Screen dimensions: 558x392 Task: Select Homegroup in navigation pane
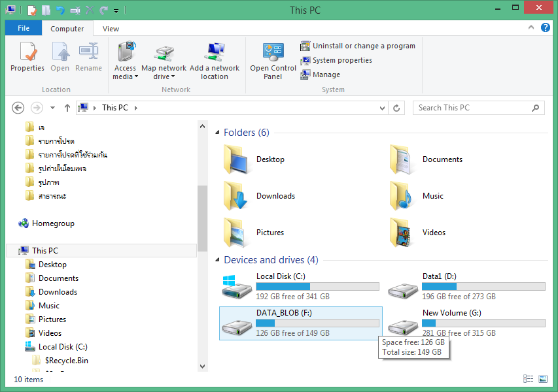(x=46, y=223)
